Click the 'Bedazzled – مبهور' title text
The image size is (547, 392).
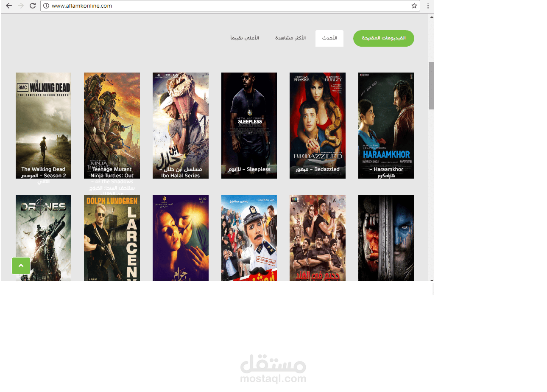318,169
